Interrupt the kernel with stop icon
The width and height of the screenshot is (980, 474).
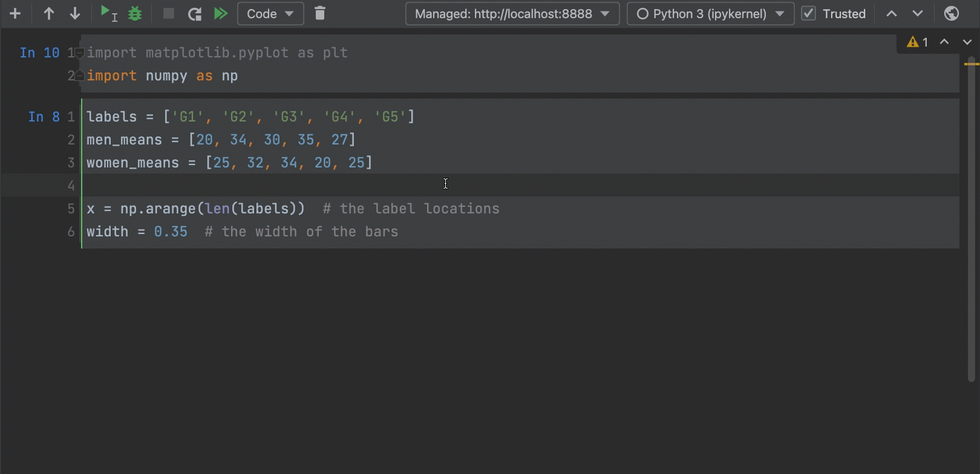pos(169,13)
